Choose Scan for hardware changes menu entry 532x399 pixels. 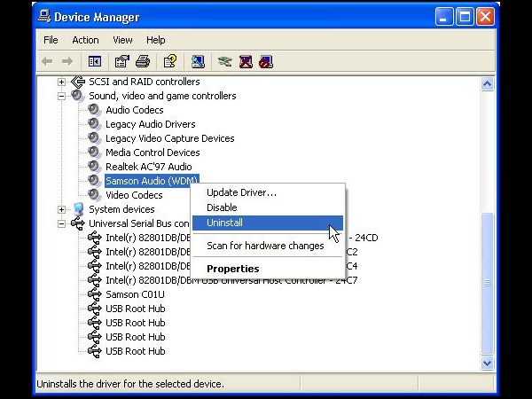point(268,246)
